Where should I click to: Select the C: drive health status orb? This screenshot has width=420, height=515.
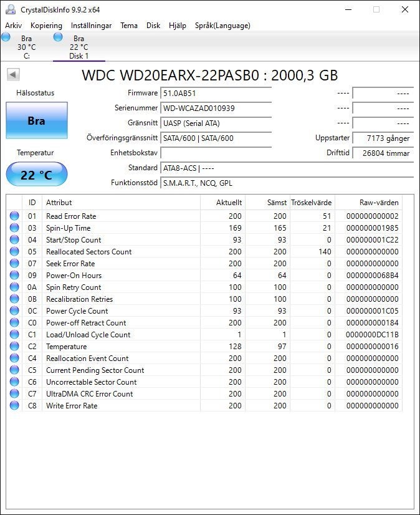(x=6, y=37)
